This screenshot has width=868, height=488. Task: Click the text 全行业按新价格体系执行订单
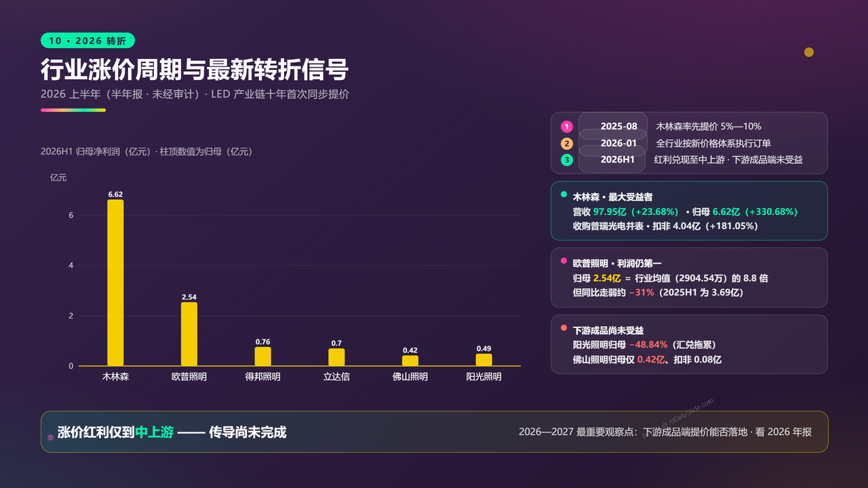coord(713,144)
